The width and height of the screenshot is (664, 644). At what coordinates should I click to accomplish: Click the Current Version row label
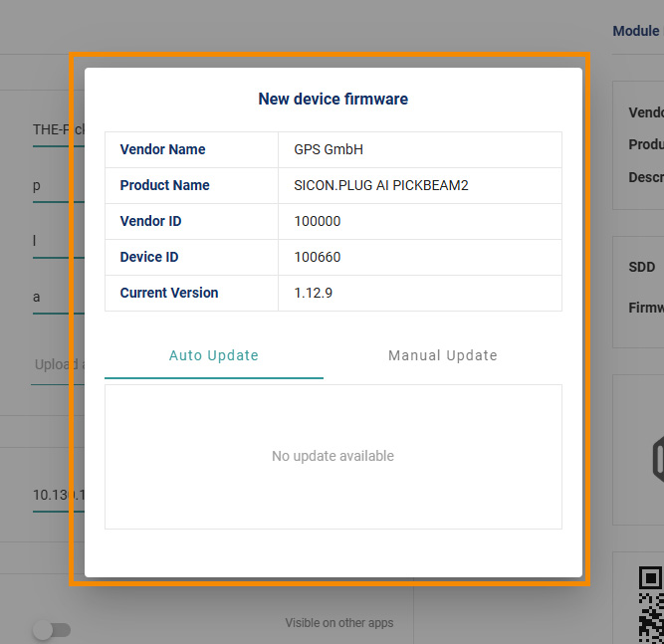coord(169,293)
